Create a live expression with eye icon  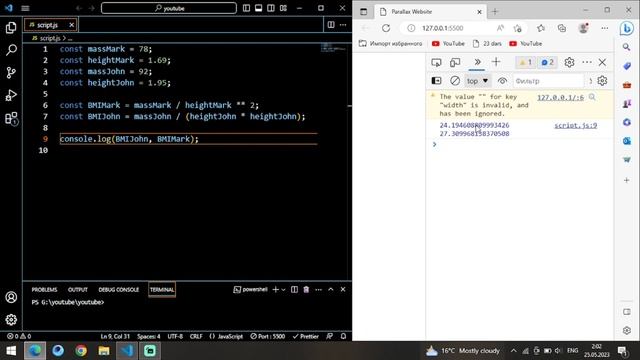pyautogui.click(x=502, y=81)
